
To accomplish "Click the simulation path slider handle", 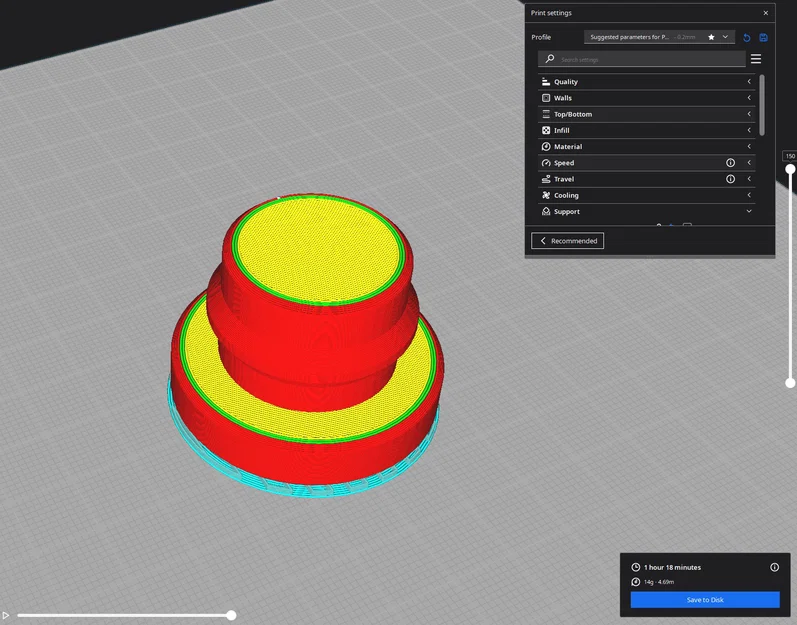I will point(231,615).
